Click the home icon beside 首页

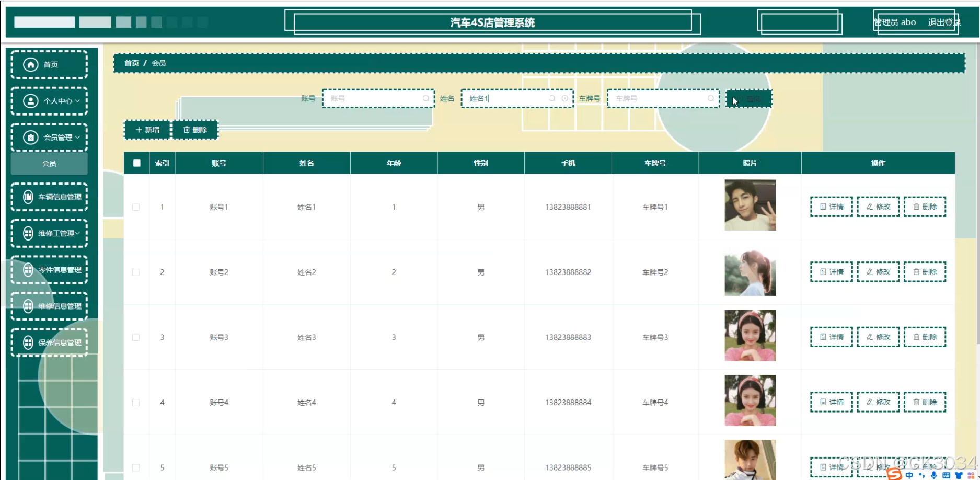30,64
